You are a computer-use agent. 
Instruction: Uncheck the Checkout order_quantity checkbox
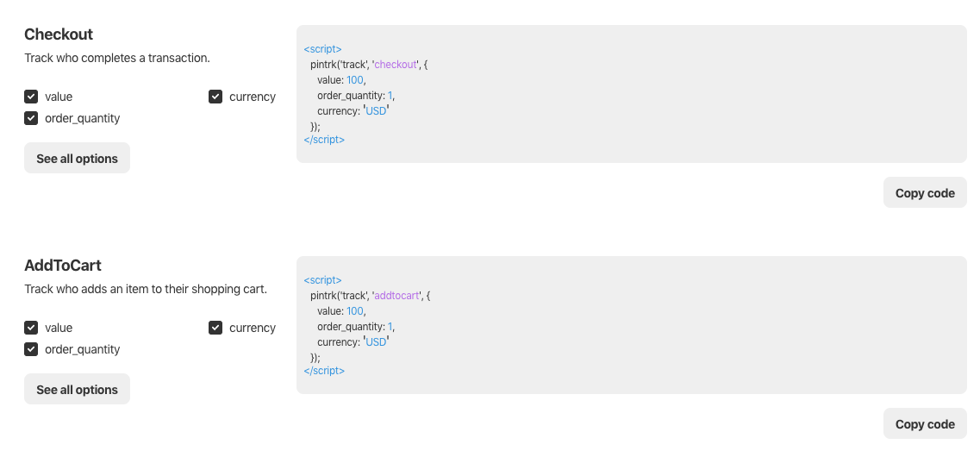coord(31,118)
